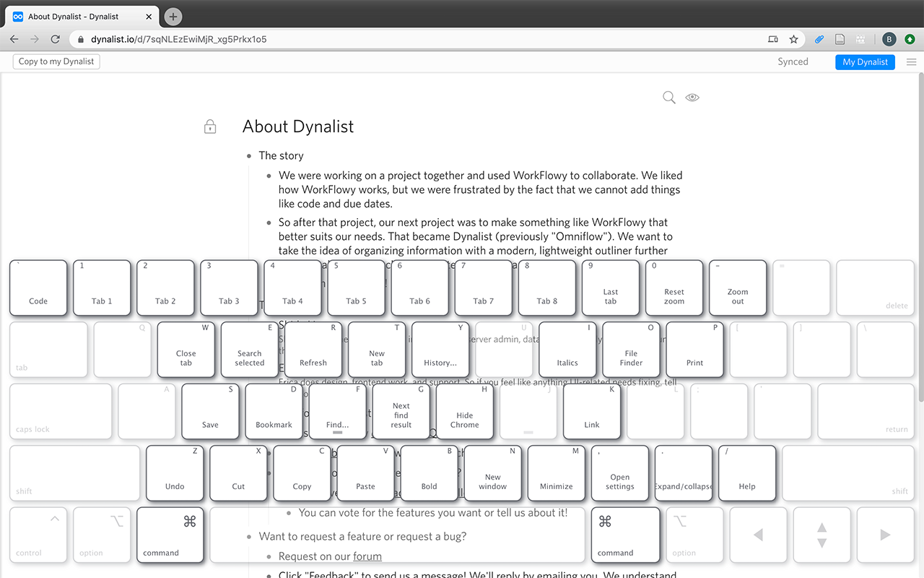Click the Tab 4 shortcut key
This screenshot has width=924, height=578.
[x=292, y=288]
